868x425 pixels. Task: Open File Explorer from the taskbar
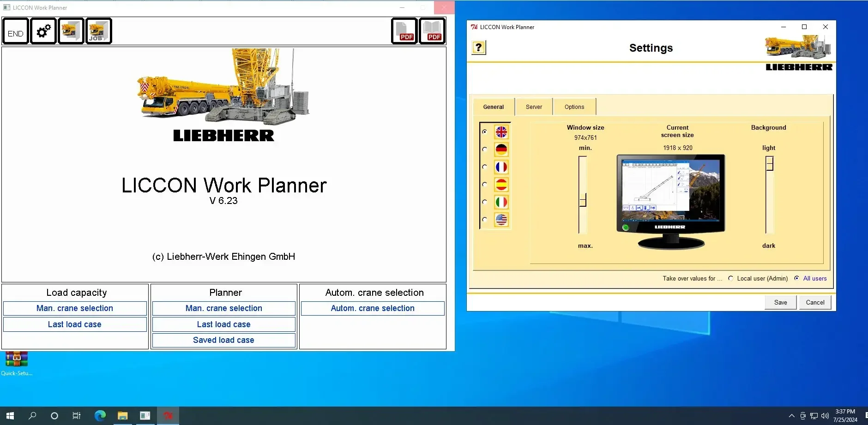[x=122, y=416]
